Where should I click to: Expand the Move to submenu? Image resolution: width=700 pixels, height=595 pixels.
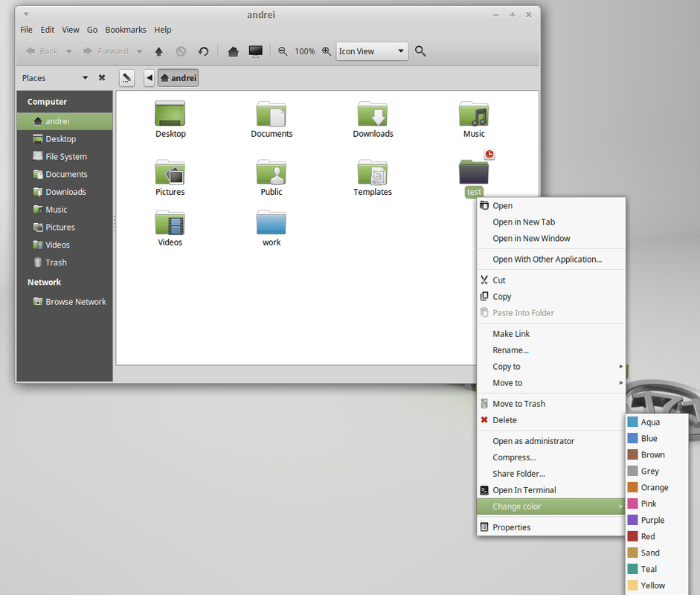pos(550,382)
